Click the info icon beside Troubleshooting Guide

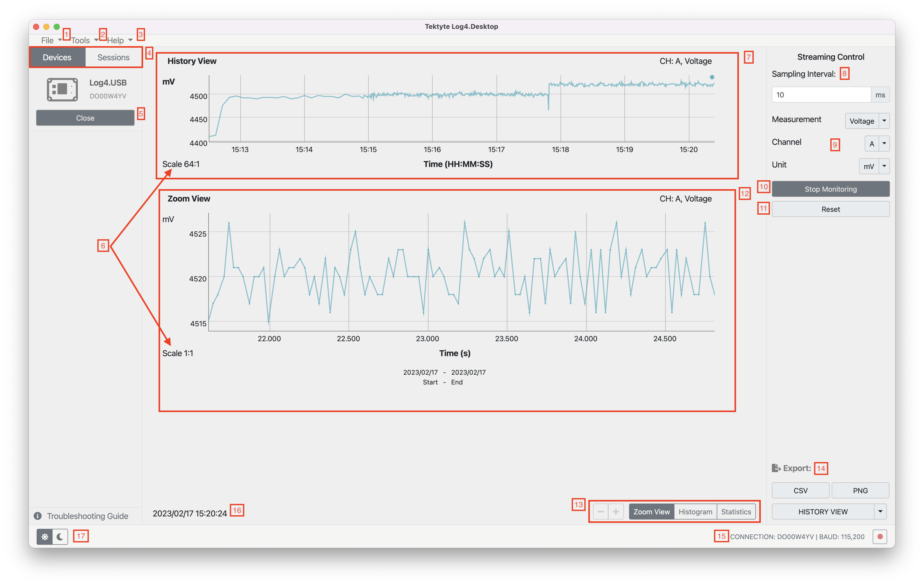pos(38,516)
